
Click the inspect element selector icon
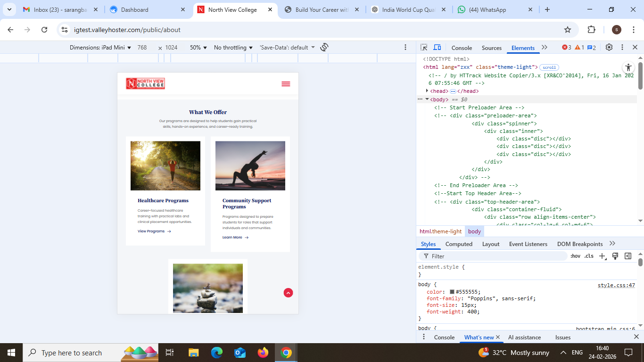tap(424, 48)
